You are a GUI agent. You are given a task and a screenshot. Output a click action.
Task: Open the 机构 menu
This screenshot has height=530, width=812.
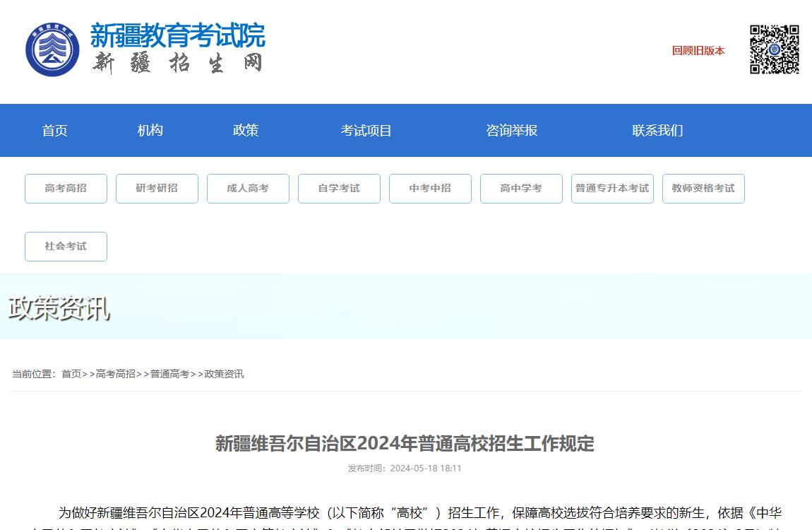150,130
